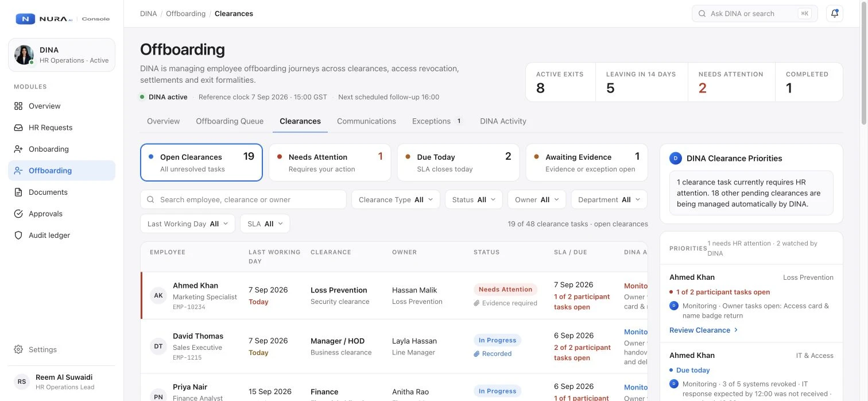Click the chevron arrow after Review Clearance
Image resolution: width=868 pixels, height=401 pixels.
736,330
